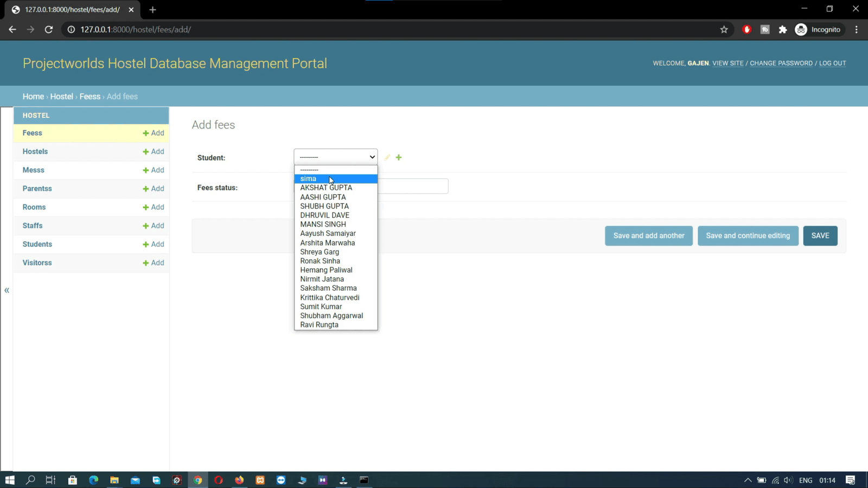Click the Add icon next to Rooms

coord(153,207)
